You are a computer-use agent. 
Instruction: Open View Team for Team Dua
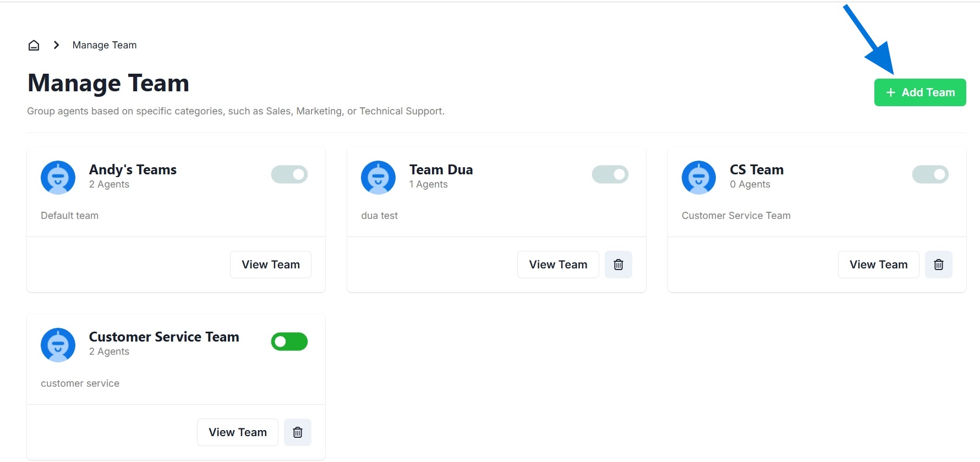pyautogui.click(x=557, y=265)
